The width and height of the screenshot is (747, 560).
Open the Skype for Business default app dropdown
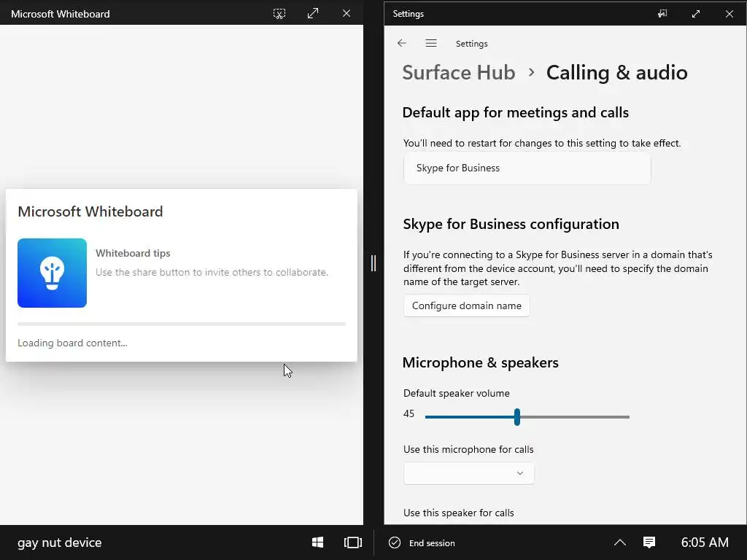527,168
